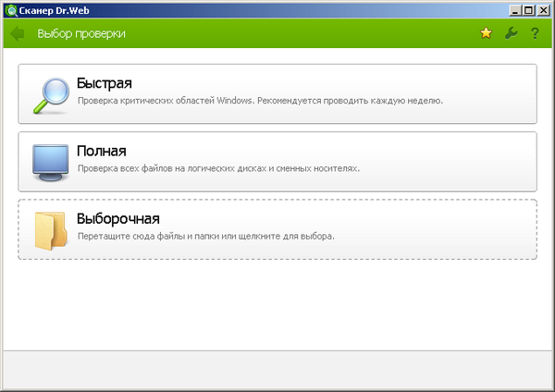Image resolution: width=555 pixels, height=392 pixels.
Task: Start the Быстрая quick scan
Action: click(277, 93)
